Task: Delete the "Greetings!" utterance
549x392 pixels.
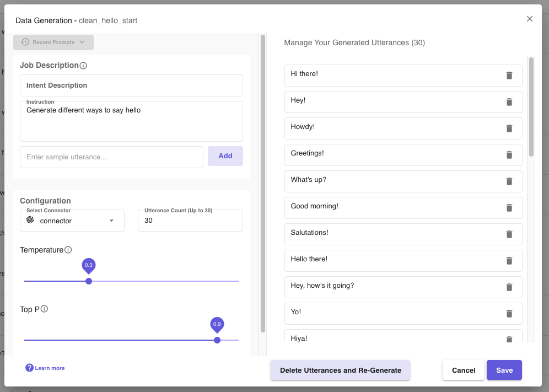Action: (x=509, y=155)
